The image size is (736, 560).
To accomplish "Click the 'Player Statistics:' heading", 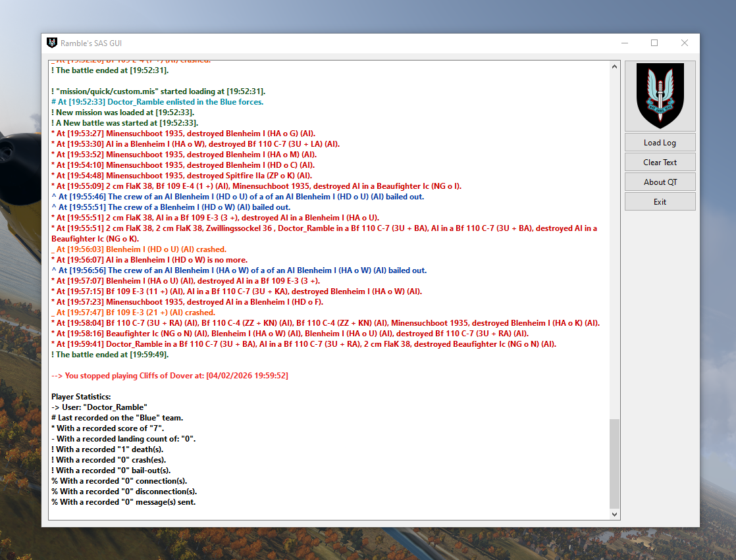I will click(x=81, y=397).
